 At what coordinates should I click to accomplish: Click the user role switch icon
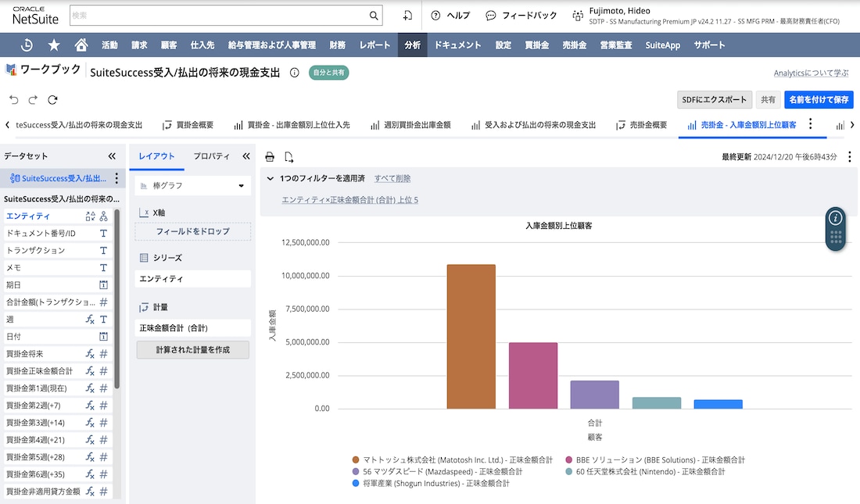578,16
